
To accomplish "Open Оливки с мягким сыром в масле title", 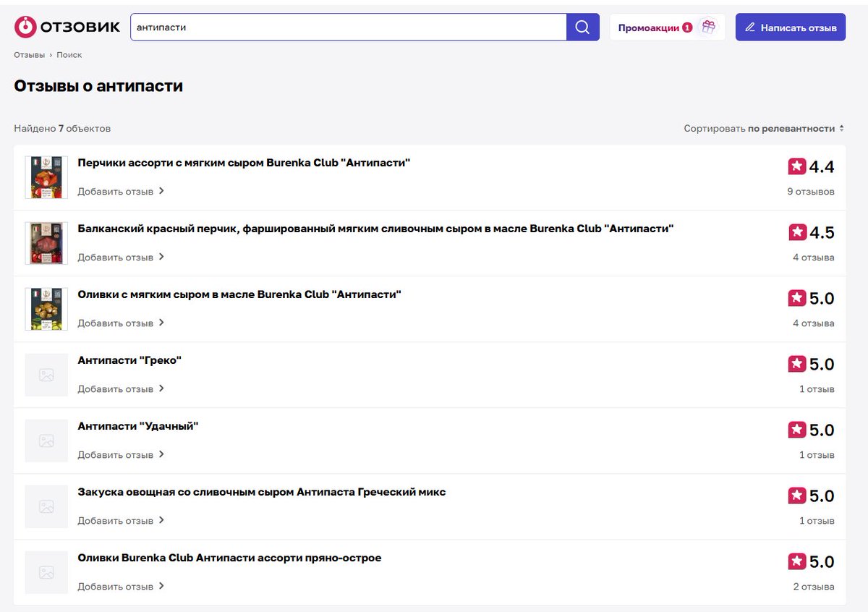I will (x=239, y=294).
